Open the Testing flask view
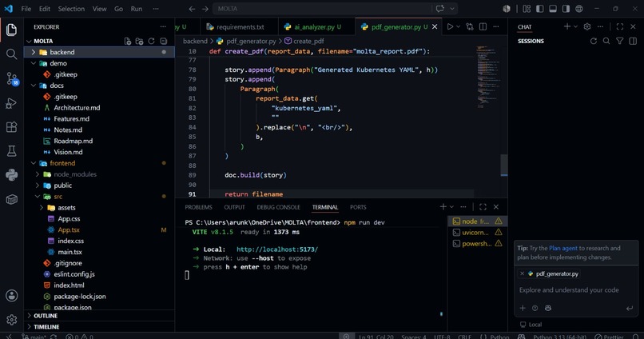The width and height of the screenshot is (644, 339). (x=11, y=151)
